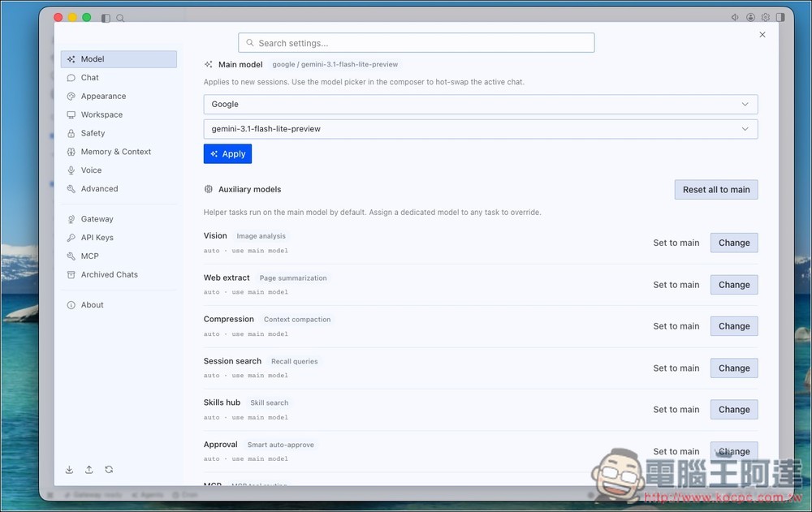Click the 'Page summarization' tag
The image size is (812, 512).
[293, 278]
